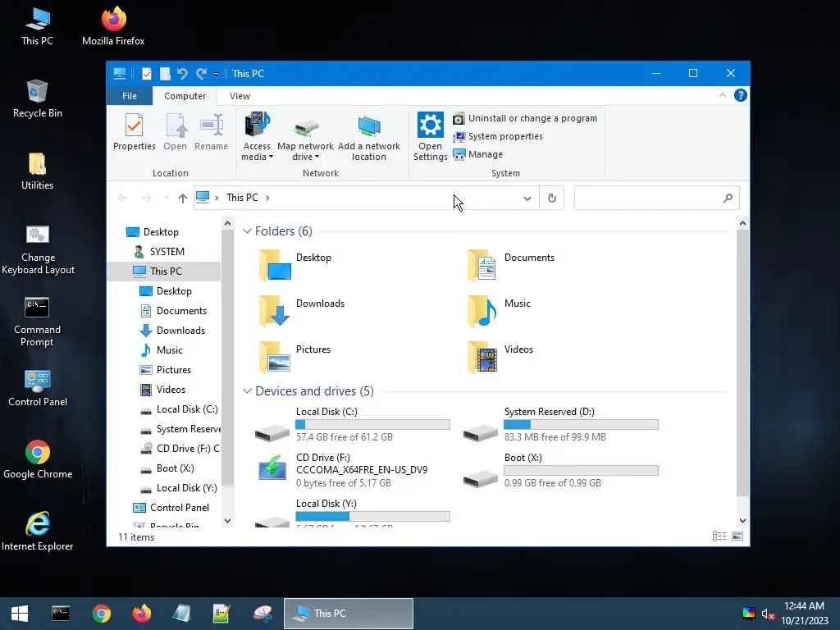The image size is (840, 630).
Task: Select the Downloads folder in content pane
Action: click(301, 311)
